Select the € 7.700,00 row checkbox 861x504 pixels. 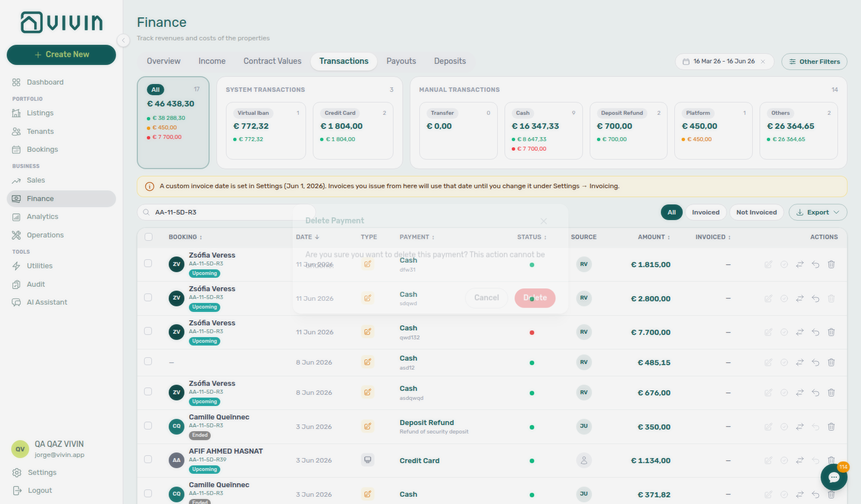coord(148,331)
